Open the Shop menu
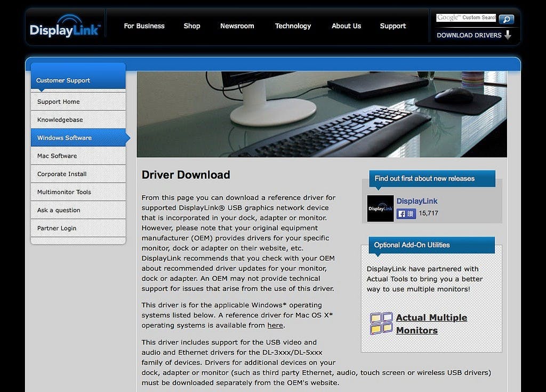 pyautogui.click(x=192, y=26)
